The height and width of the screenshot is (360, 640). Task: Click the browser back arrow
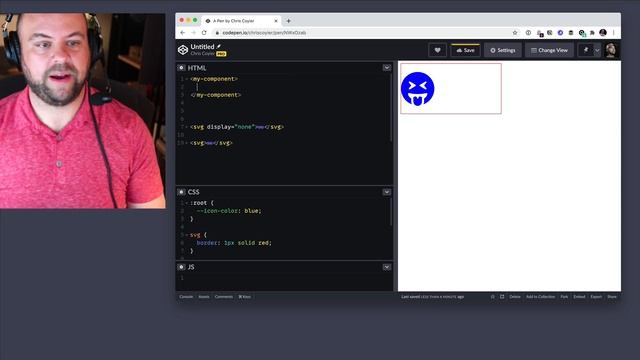tap(182, 33)
